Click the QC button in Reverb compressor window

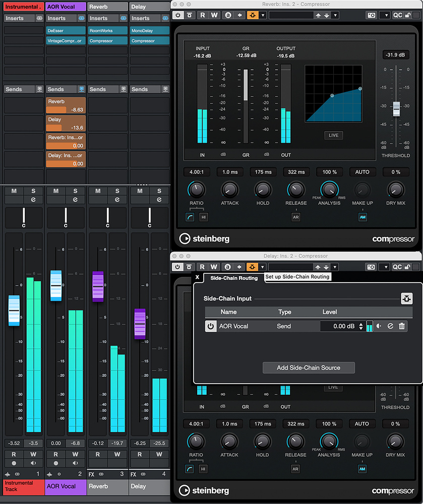click(x=398, y=15)
